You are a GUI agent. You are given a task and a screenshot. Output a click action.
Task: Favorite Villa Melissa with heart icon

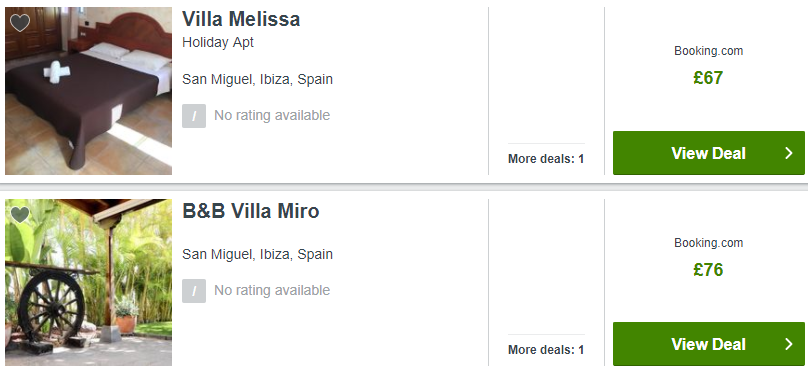20,23
